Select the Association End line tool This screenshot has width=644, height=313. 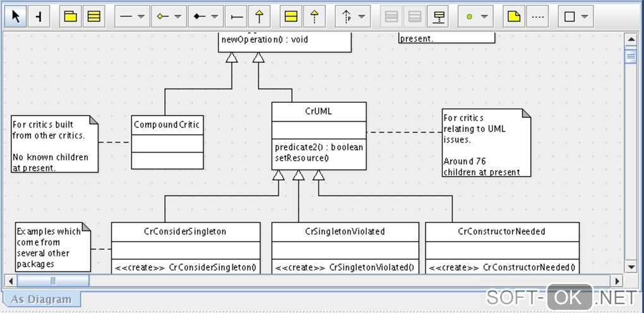tap(237, 17)
